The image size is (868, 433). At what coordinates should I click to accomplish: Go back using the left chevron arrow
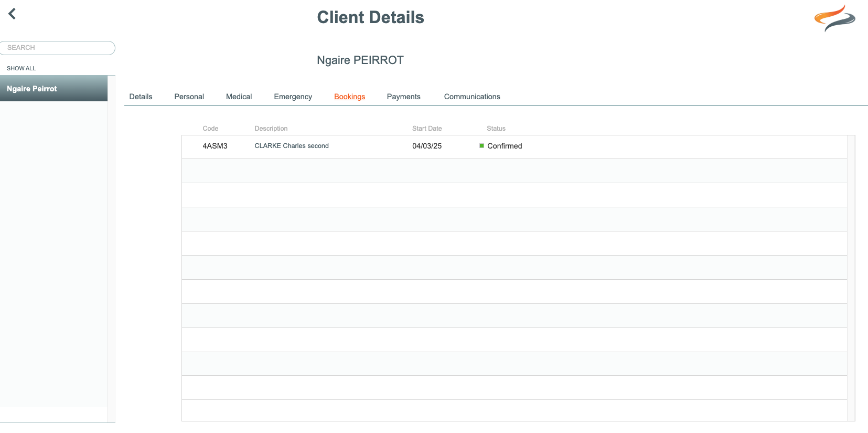(12, 14)
